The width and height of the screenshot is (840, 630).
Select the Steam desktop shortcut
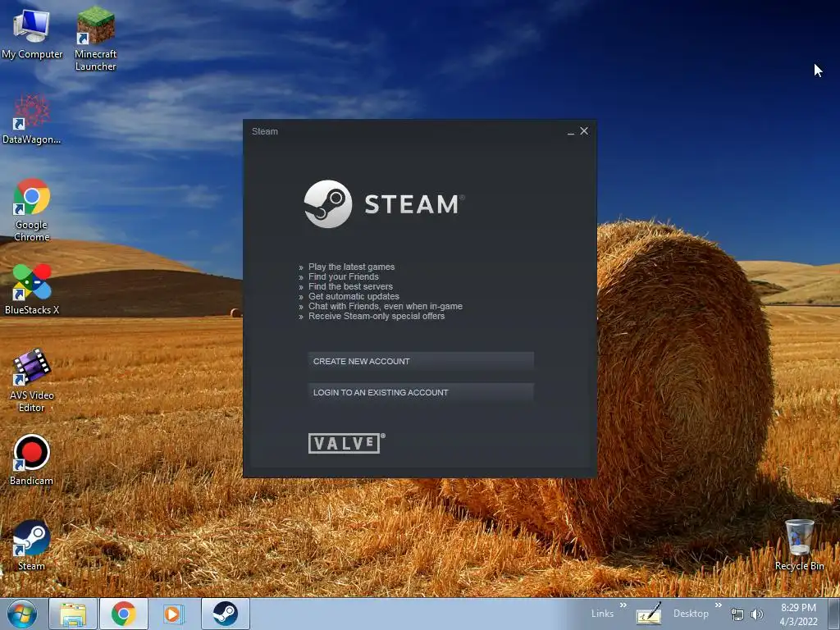click(x=32, y=545)
